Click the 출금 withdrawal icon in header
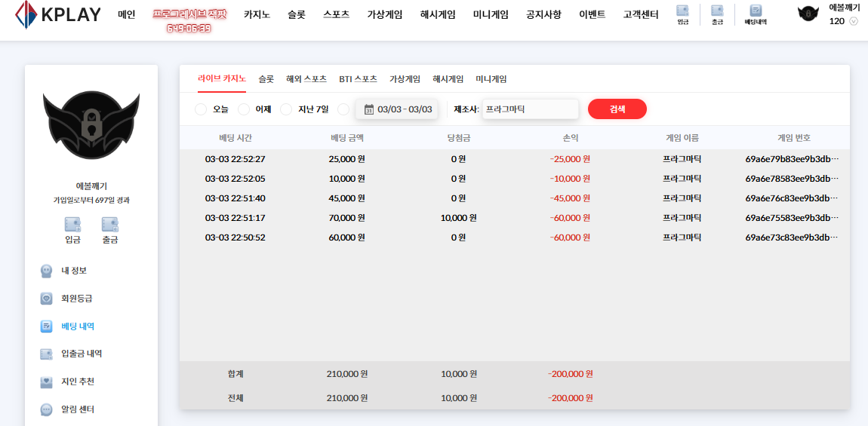Image resolution: width=868 pixels, height=426 pixels. pyautogui.click(x=717, y=14)
